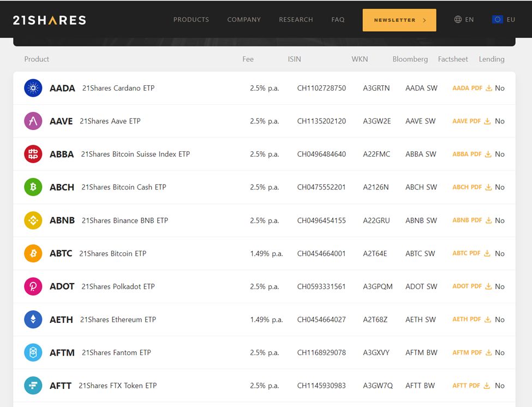The height and width of the screenshot is (407, 532).
Task: Click the Aave purple logo icon
Action: click(x=33, y=121)
